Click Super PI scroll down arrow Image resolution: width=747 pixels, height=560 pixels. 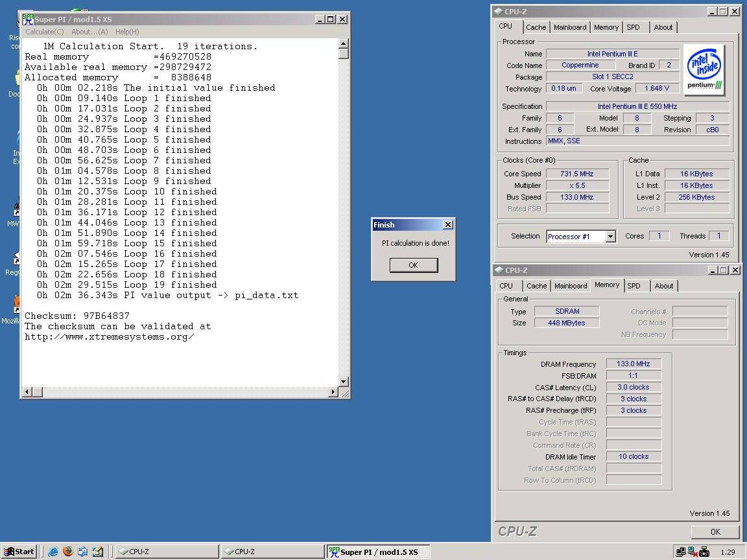coord(344,381)
